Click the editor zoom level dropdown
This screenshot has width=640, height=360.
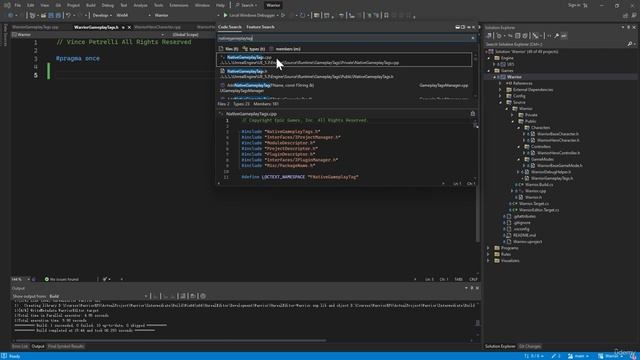19,279
